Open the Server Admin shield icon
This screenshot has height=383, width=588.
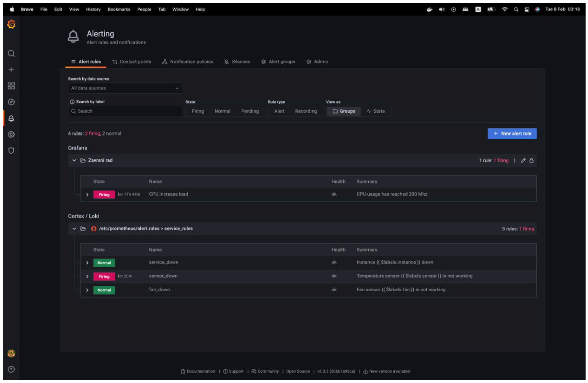tap(11, 151)
